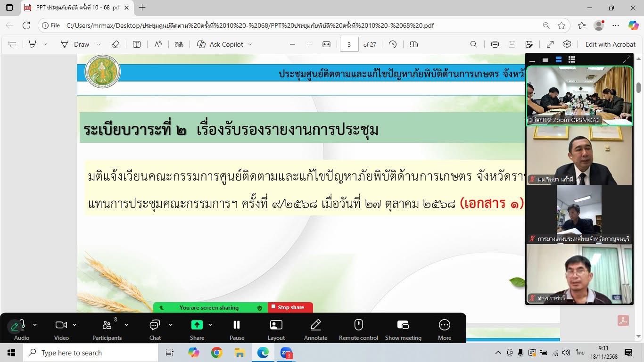Viewport: 644px width, 362px height.
Task: Expand the Draw tool dropdown arrow
Action: [99, 44]
